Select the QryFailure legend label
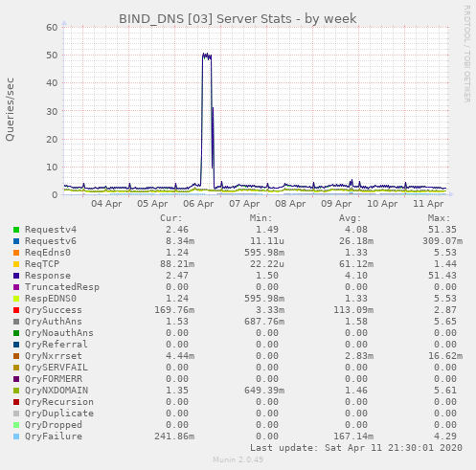Image resolution: width=476 pixels, height=470 pixels. click(54, 436)
